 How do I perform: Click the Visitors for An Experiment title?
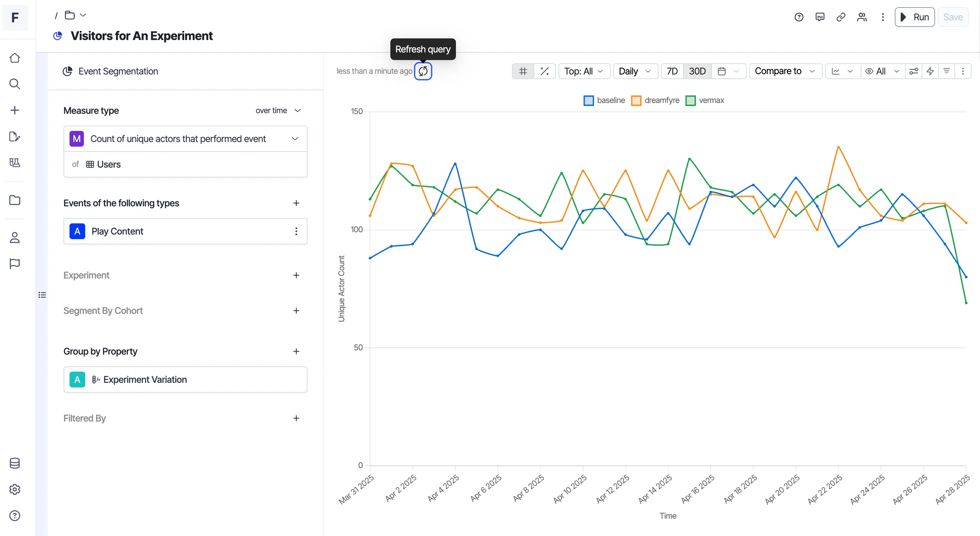tap(142, 36)
